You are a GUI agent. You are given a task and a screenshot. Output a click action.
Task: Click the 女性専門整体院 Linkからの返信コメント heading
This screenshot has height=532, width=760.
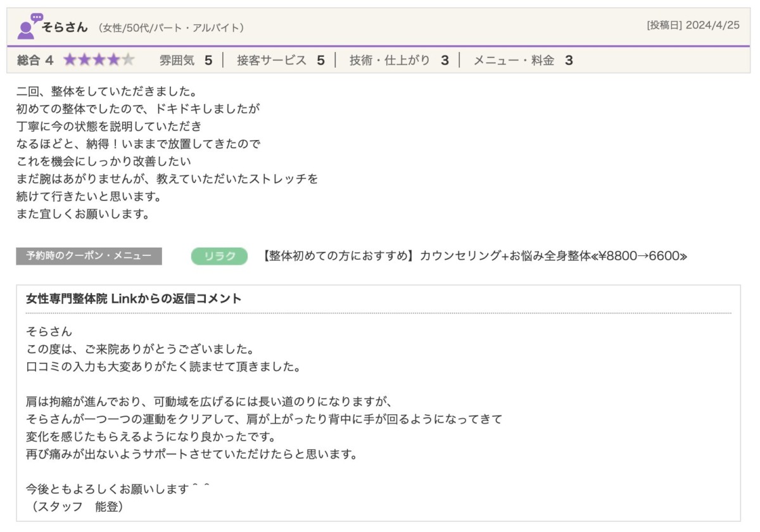134,299
